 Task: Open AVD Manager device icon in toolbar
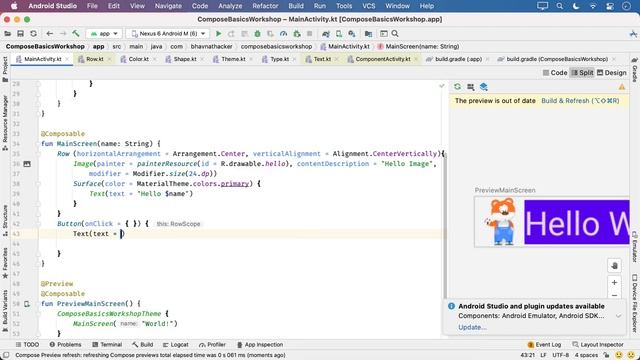(339, 34)
